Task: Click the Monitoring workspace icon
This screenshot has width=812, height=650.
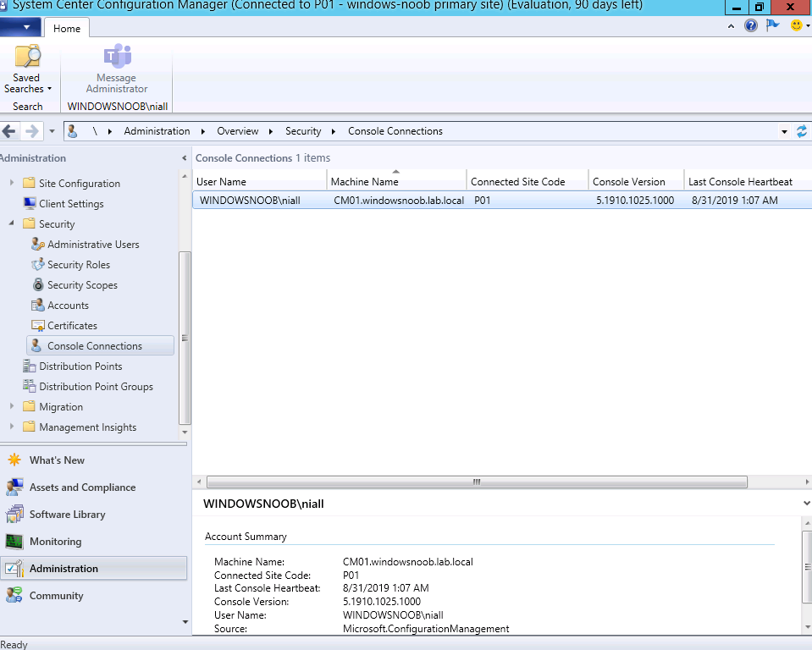Action: pos(14,542)
